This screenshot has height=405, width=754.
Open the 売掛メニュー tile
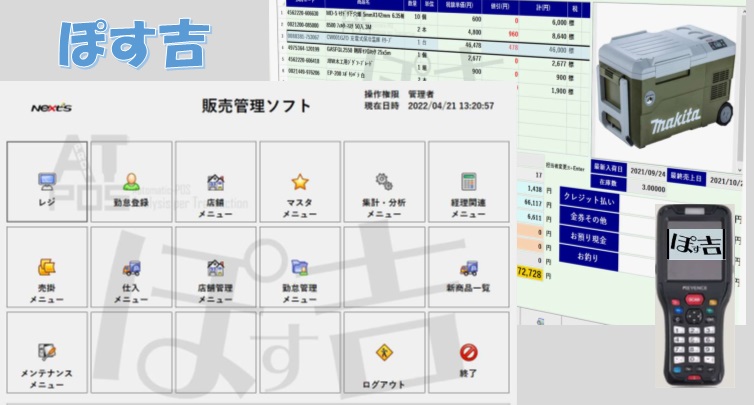pyautogui.click(x=47, y=267)
